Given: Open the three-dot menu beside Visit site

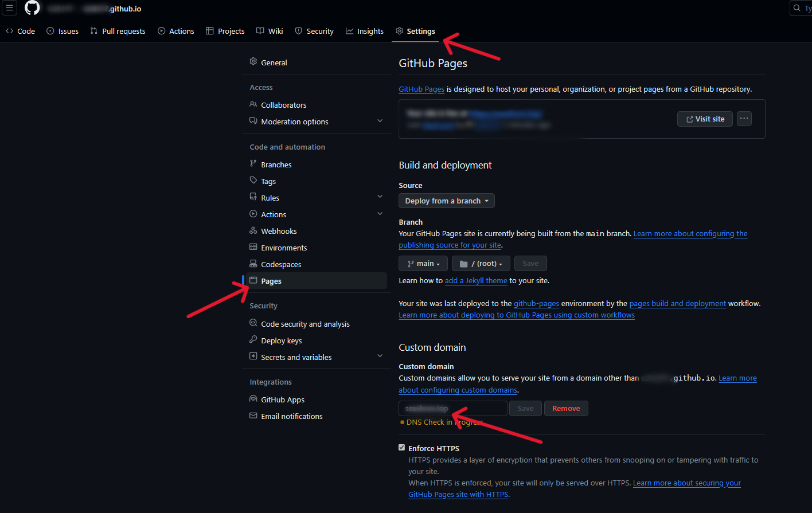Looking at the screenshot, I should click(x=744, y=119).
